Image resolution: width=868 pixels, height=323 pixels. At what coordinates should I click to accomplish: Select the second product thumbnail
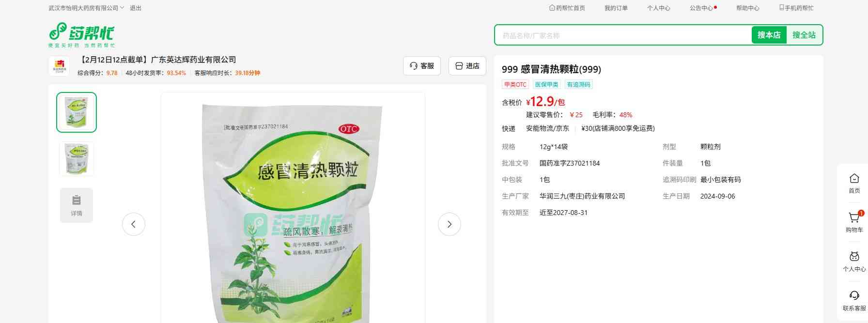(77, 159)
